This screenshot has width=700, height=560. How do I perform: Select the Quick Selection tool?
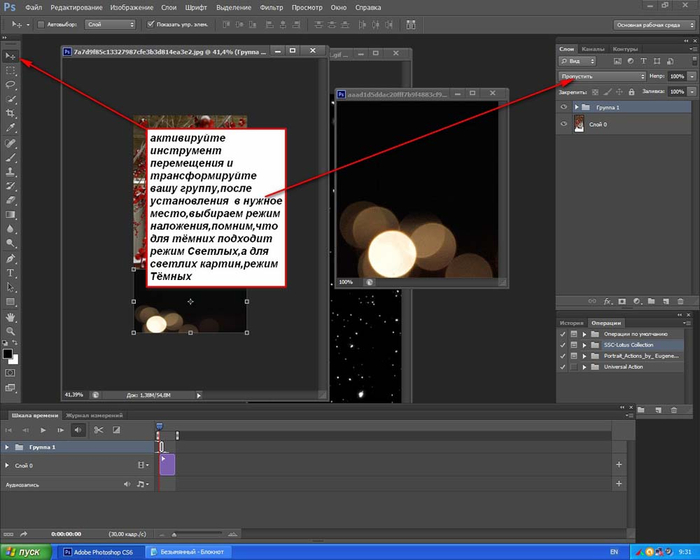10,99
